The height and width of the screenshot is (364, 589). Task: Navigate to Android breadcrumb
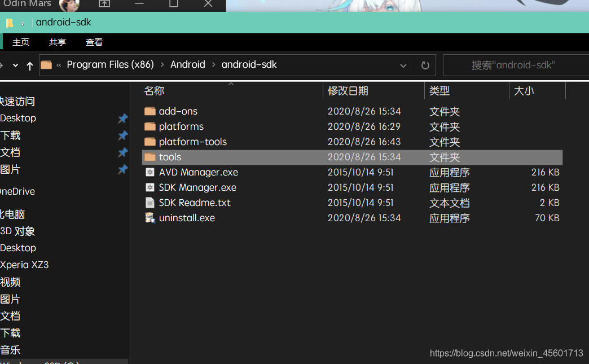(188, 64)
